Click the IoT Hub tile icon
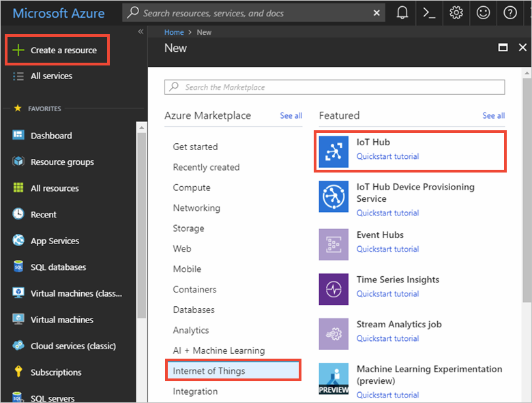This screenshot has width=532, height=403. click(334, 151)
